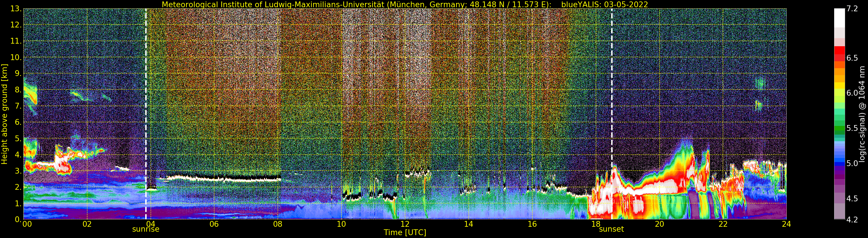868x238 pixels.
Task: Click the '3.' height tick label
Action: tap(18, 171)
